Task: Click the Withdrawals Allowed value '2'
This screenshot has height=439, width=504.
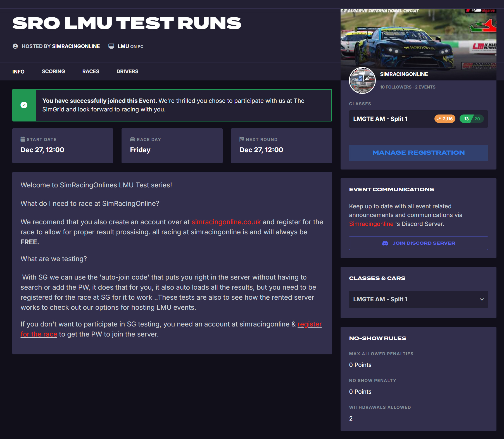Action: coord(351,419)
